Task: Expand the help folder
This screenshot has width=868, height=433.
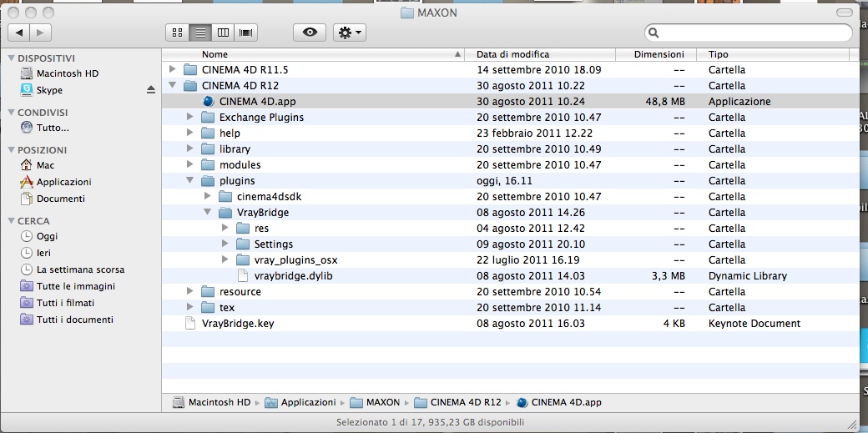Action: pos(190,133)
